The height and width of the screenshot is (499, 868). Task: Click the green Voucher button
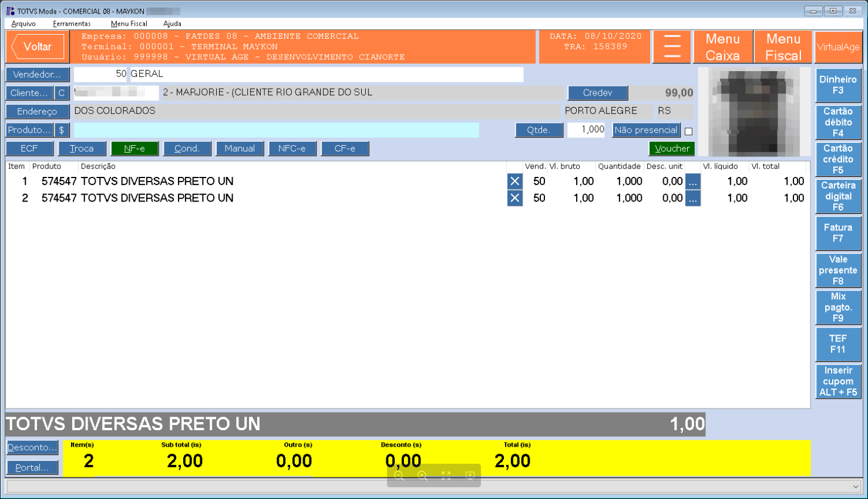click(672, 149)
